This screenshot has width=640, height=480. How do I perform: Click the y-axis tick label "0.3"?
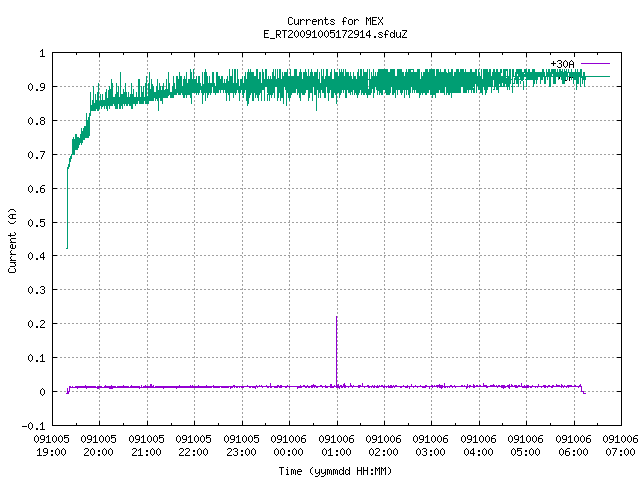(x=37, y=290)
